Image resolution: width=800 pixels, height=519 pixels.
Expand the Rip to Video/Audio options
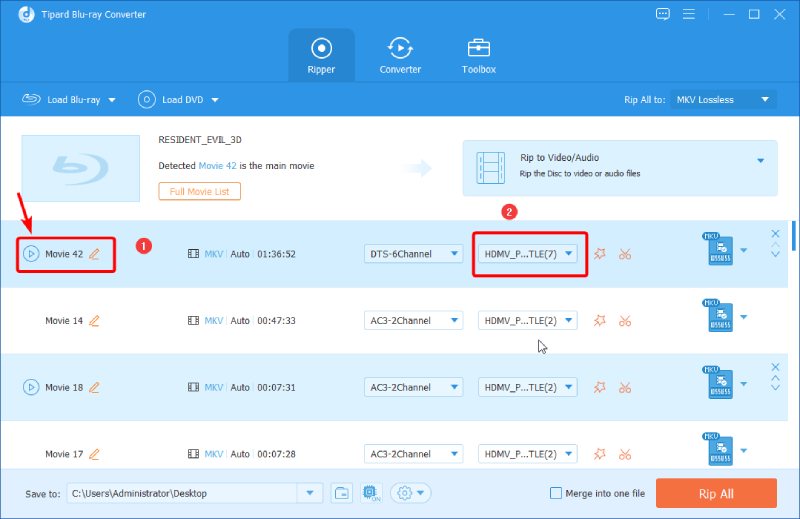[760, 161]
